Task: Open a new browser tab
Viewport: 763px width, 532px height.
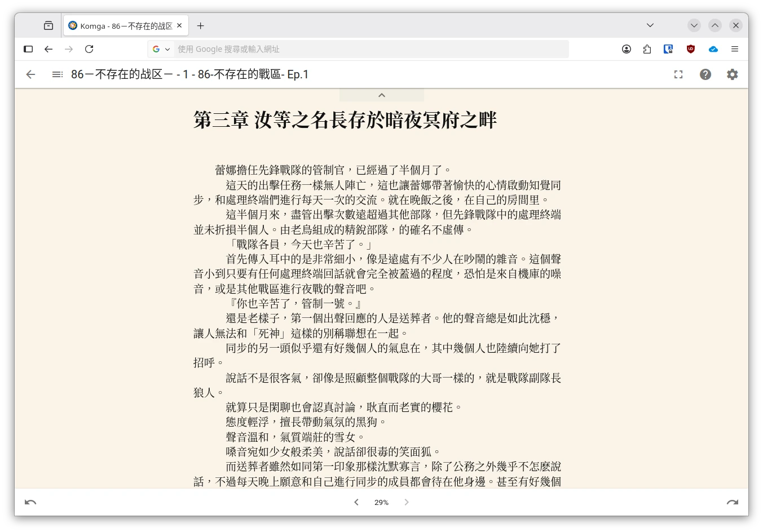Action: pyautogui.click(x=200, y=26)
